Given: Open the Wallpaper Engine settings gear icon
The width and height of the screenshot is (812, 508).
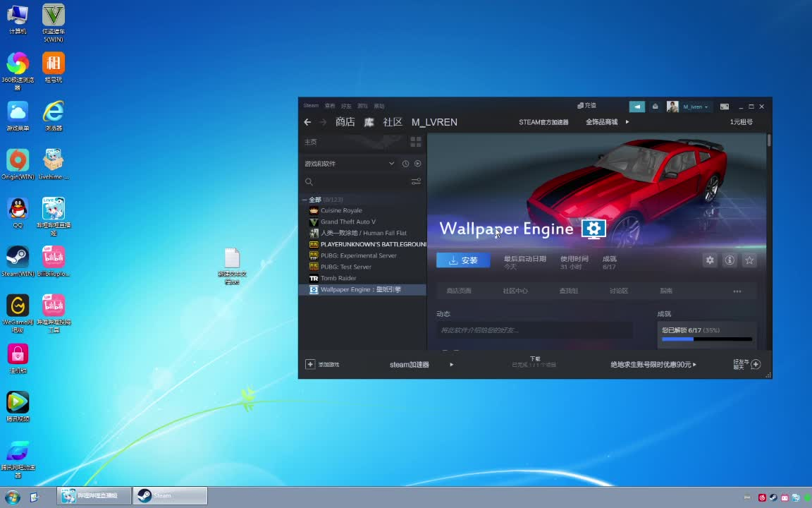Looking at the screenshot, I should tap(710, 260).
